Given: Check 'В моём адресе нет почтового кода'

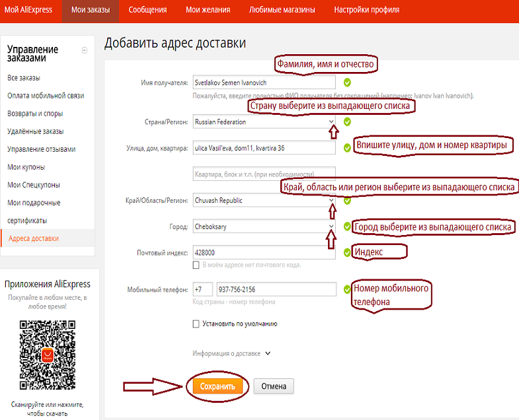Looking at the screenshot, I should [196, 265].
